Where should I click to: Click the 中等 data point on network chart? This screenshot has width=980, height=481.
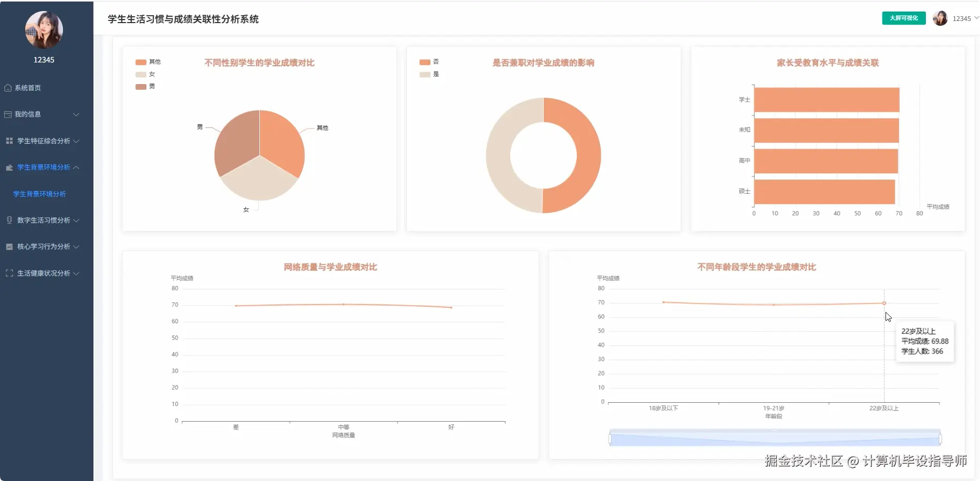tap(343, 304)
